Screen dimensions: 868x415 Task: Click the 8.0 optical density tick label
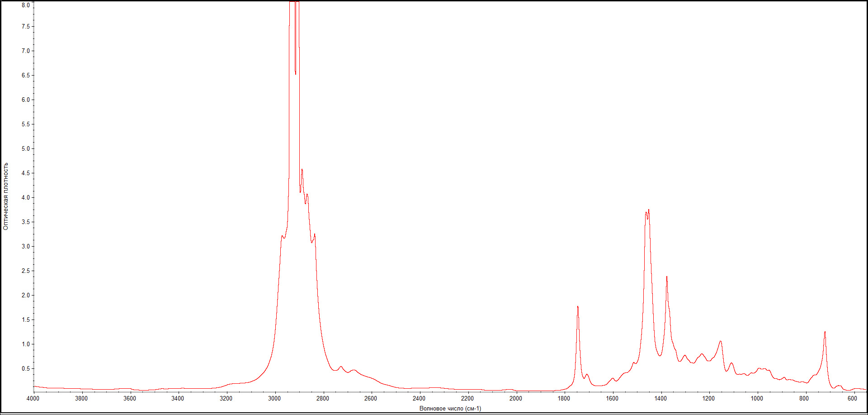point(26,5)
